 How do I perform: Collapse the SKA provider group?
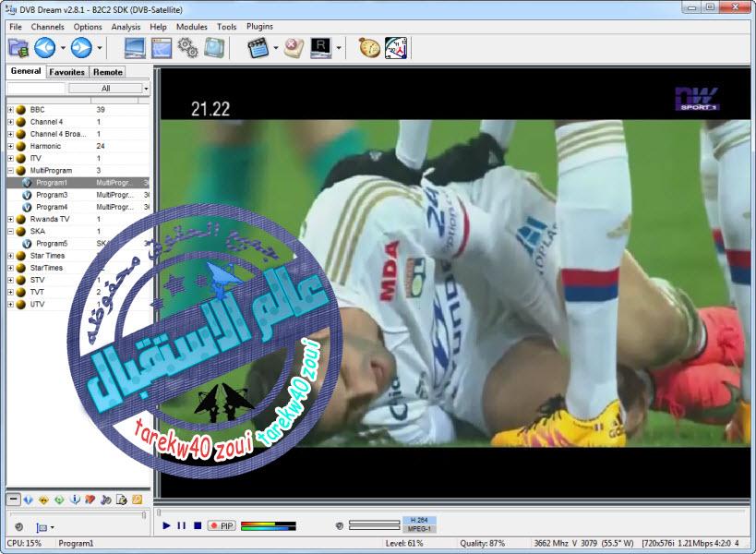coord(10,232)
